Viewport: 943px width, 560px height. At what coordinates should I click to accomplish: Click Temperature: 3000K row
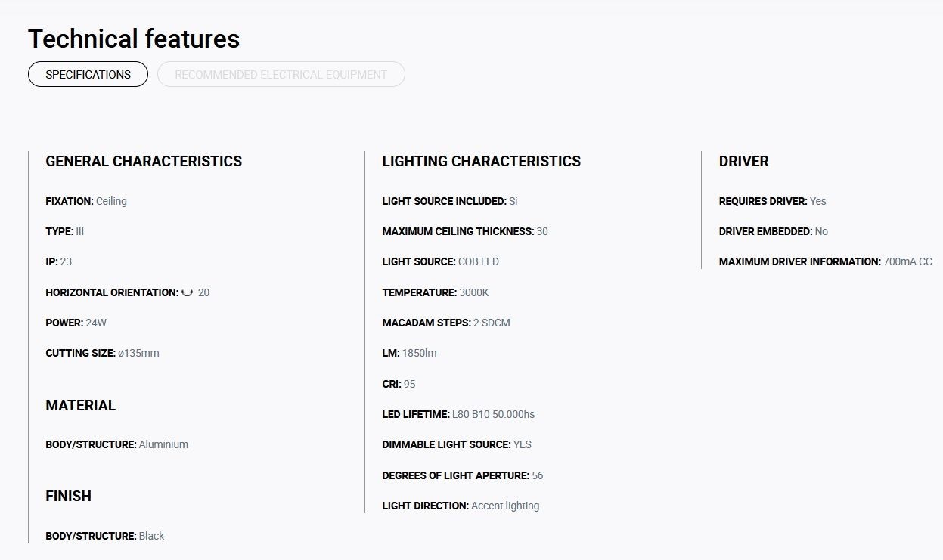(436, 292)
